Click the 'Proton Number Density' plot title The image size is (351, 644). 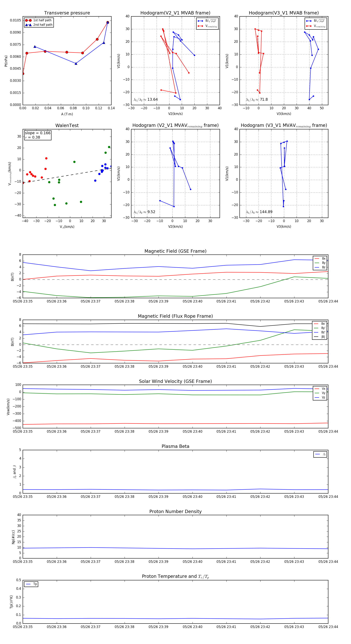coord(175,511)
